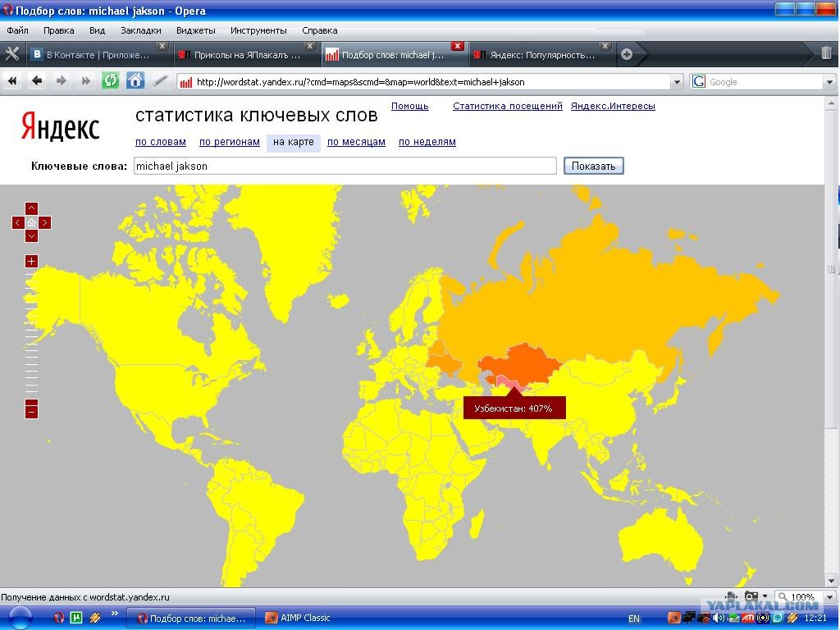Open Google search engine dropdown
840x630 pixels.
829,82
